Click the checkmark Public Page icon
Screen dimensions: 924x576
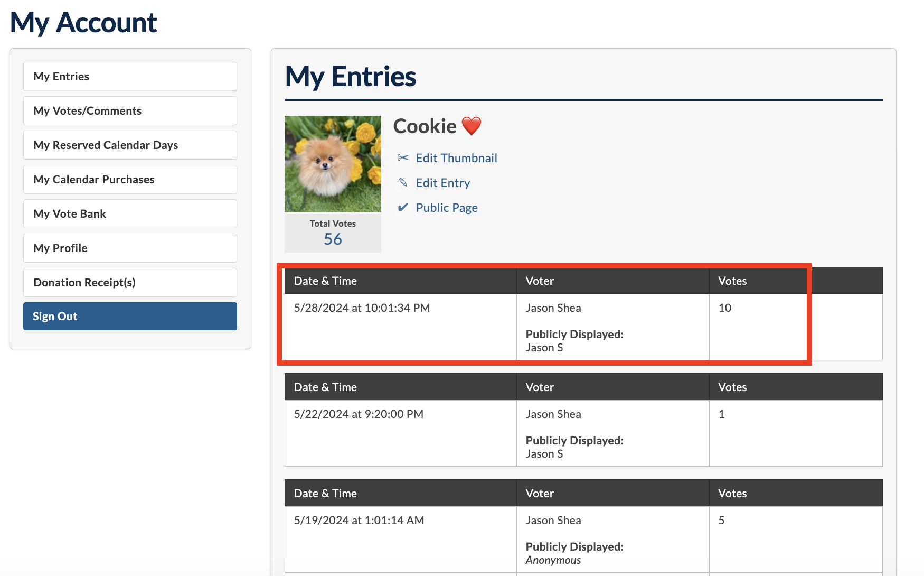tap(403, 208)
